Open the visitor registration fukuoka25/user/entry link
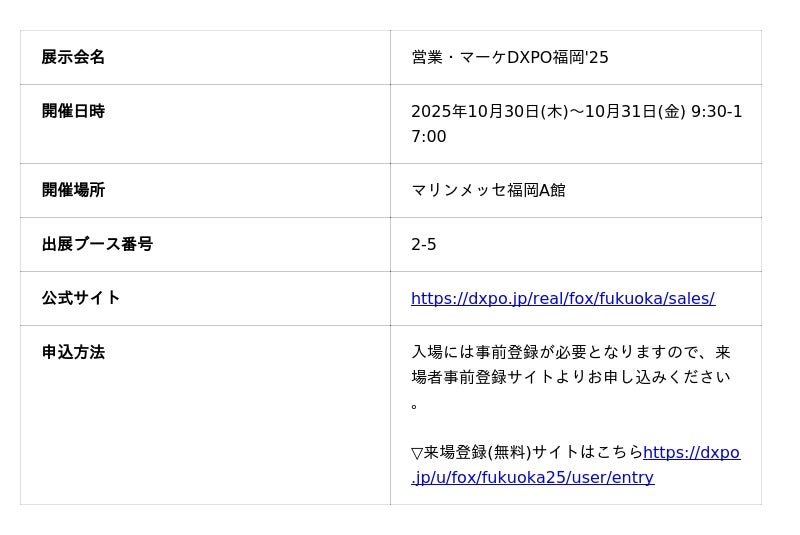Image resolution: width=800 pixels, height=535 pixels. [532, 477]
